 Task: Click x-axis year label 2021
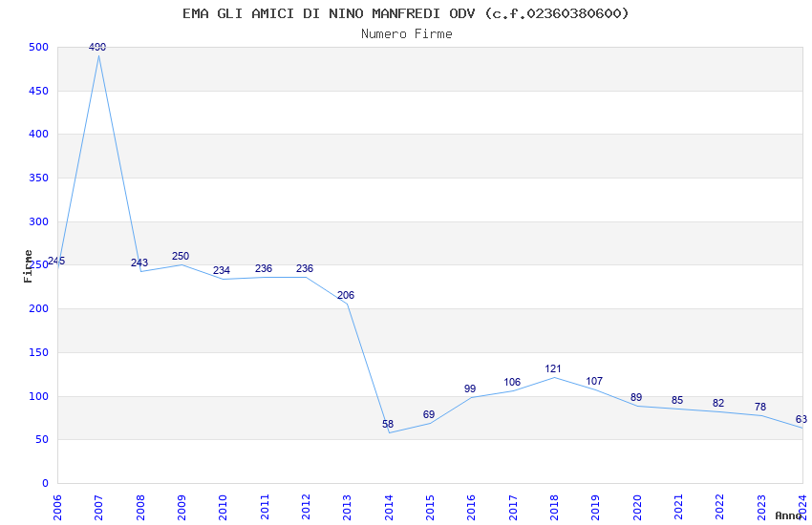click(679, 508)
